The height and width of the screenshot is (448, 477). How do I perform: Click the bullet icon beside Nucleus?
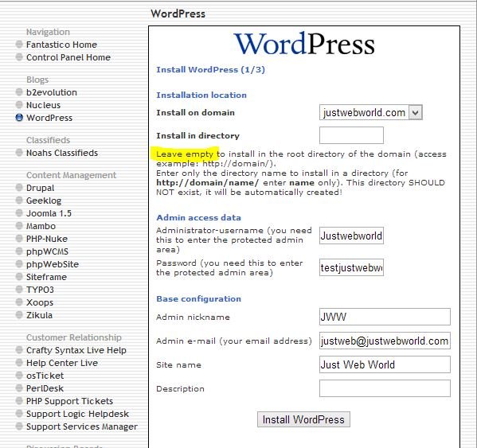pyautogui.click(x=19, y=105)
